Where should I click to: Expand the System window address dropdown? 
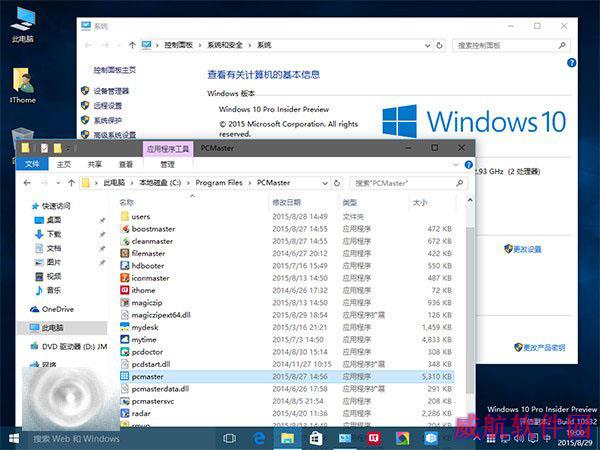pos(427,46)
